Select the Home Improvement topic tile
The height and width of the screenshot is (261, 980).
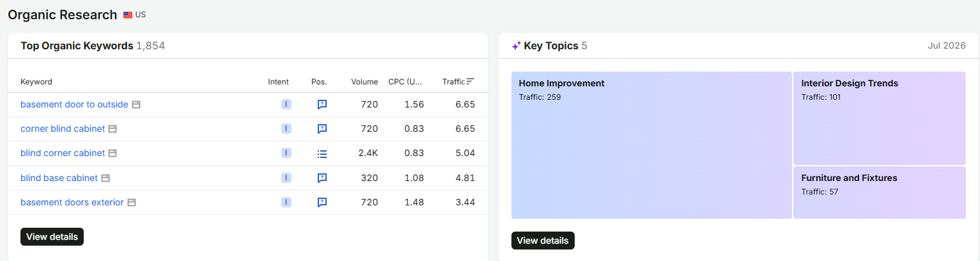click(651, 145)
